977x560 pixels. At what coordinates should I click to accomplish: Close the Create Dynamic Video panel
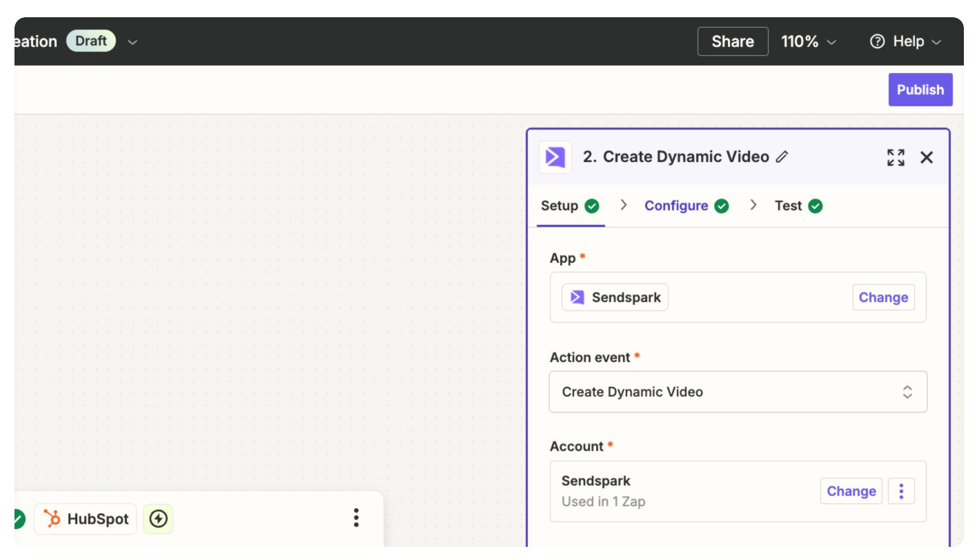coord(927,157)
